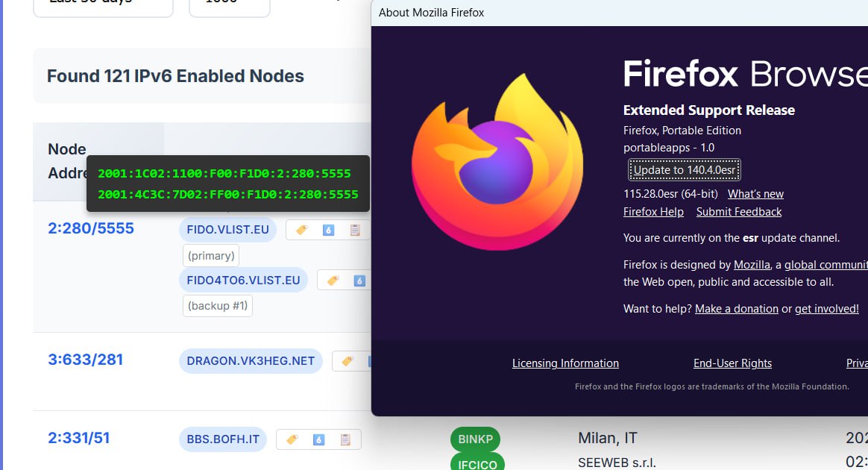Click the clipboard icon beside BBS.BOFH.IT

pos(345,439)
